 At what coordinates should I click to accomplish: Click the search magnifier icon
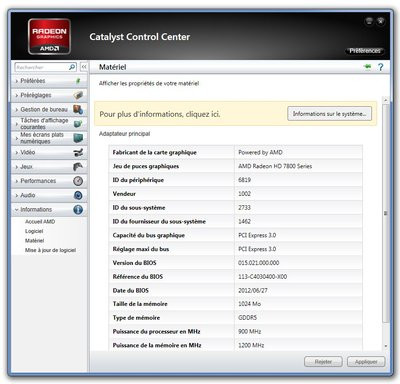click(72, 67)
